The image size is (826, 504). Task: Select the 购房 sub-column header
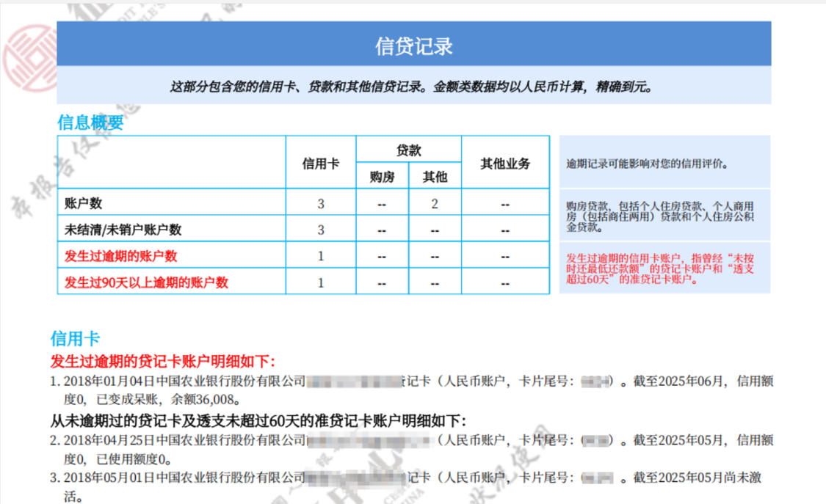pos(383,177)
